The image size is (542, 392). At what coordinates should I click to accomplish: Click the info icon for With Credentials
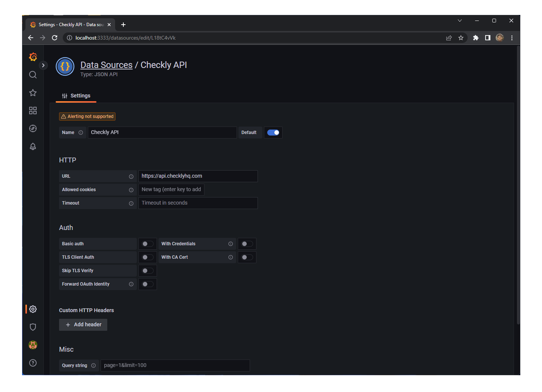pos(231,244)
